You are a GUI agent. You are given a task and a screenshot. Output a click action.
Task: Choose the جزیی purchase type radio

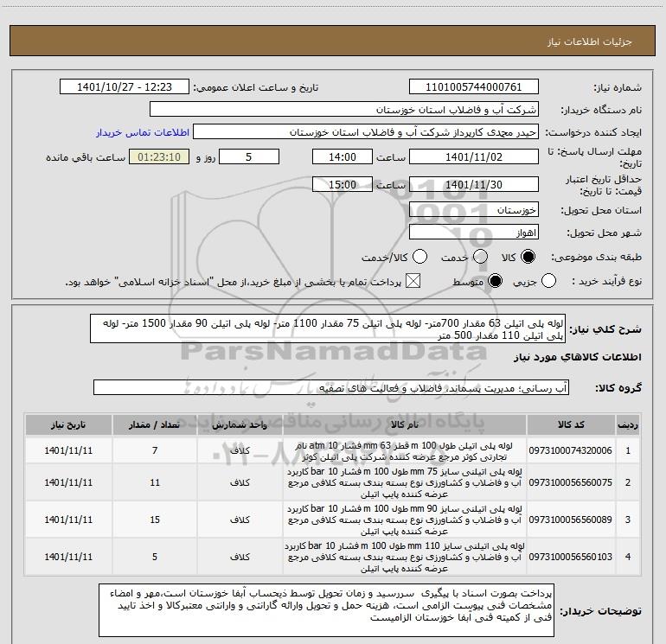point(548,281)
